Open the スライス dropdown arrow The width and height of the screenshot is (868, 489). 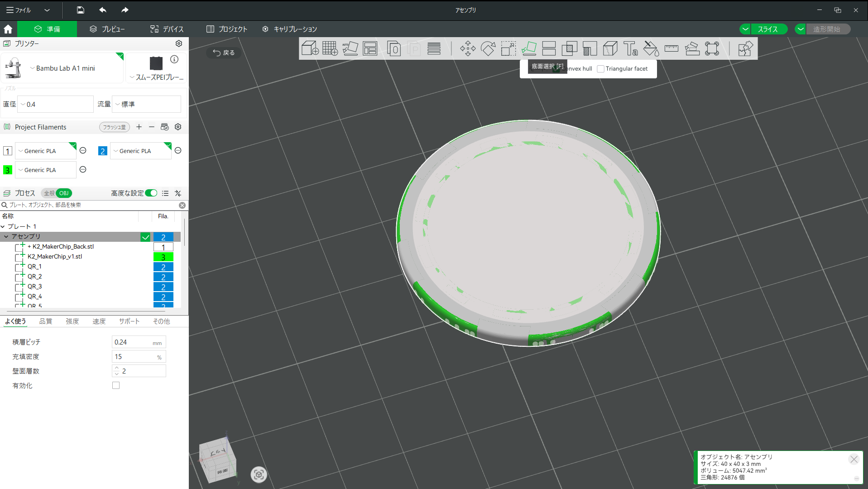(745, 29)
